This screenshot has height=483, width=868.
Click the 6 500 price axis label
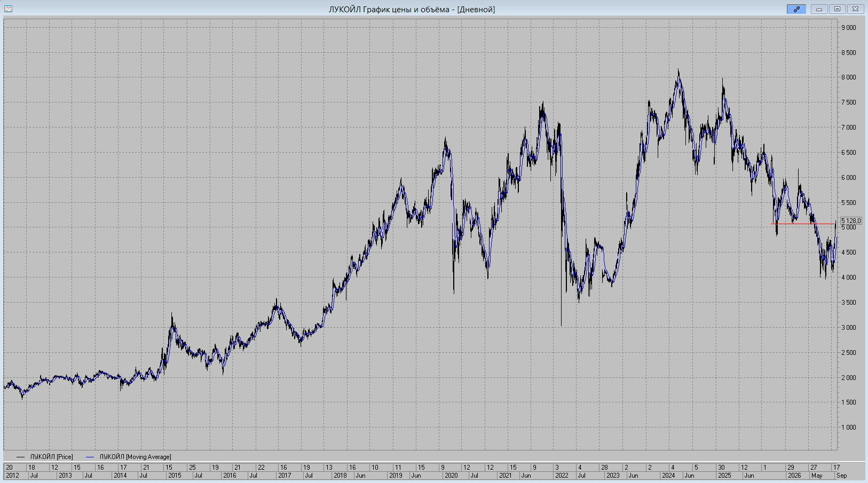coord(849,153)
